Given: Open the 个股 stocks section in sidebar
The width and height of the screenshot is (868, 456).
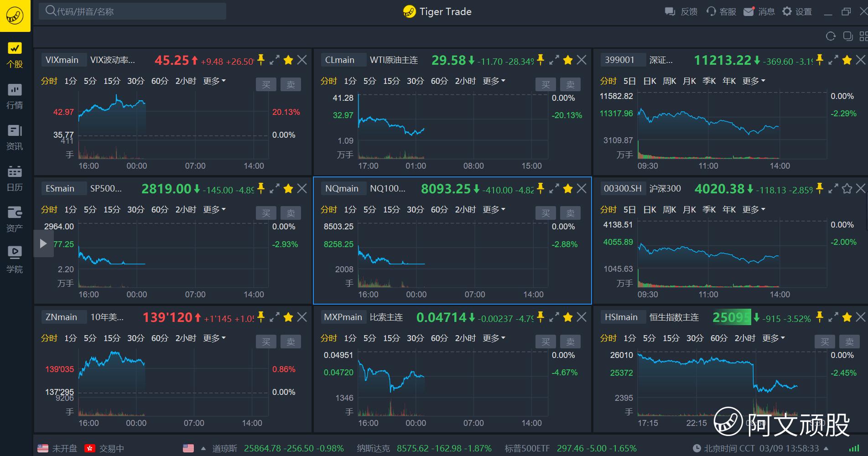Looking at the screenshot, I should pos(15,55).
